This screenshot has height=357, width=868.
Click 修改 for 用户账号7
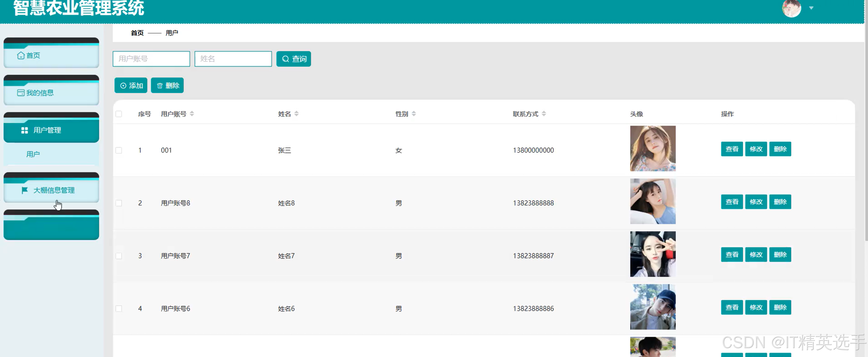756,255
